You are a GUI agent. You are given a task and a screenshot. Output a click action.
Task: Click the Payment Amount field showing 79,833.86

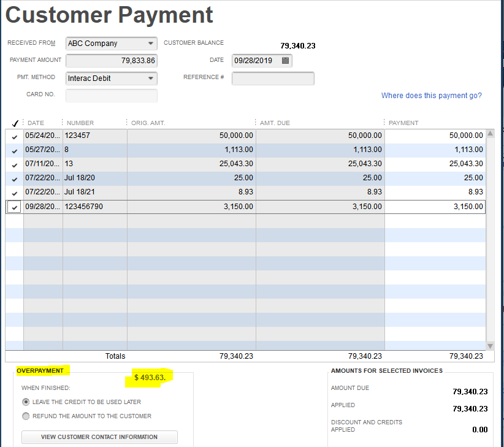112,61
